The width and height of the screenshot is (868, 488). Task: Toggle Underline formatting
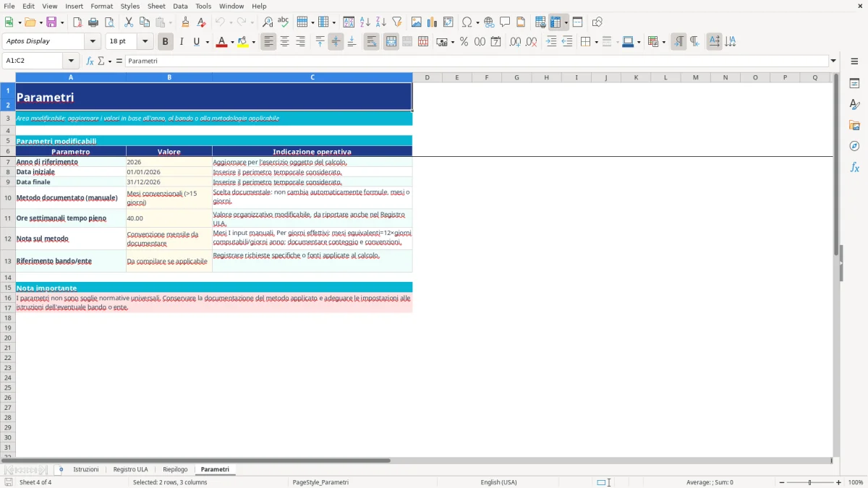pyautogui.click(x=196, y=42)
